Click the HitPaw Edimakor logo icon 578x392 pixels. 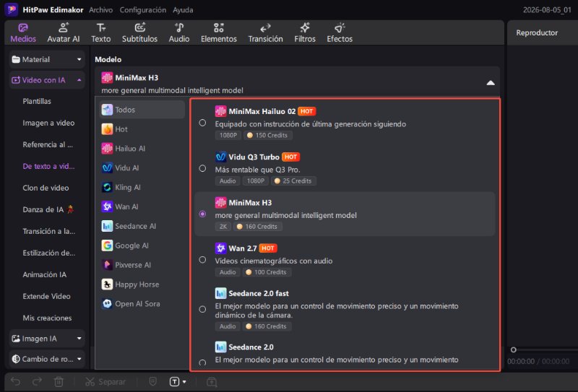point(12,9)
